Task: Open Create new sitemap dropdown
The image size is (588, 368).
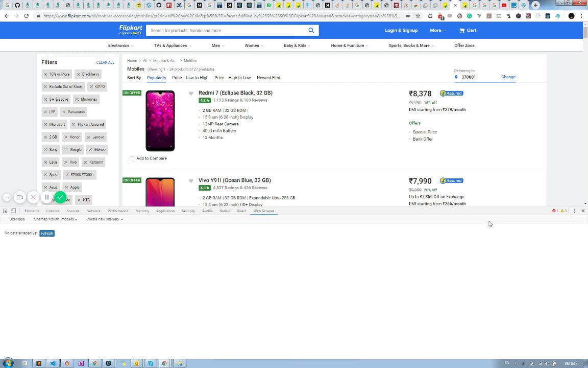Action: click(x=104, y=219)
